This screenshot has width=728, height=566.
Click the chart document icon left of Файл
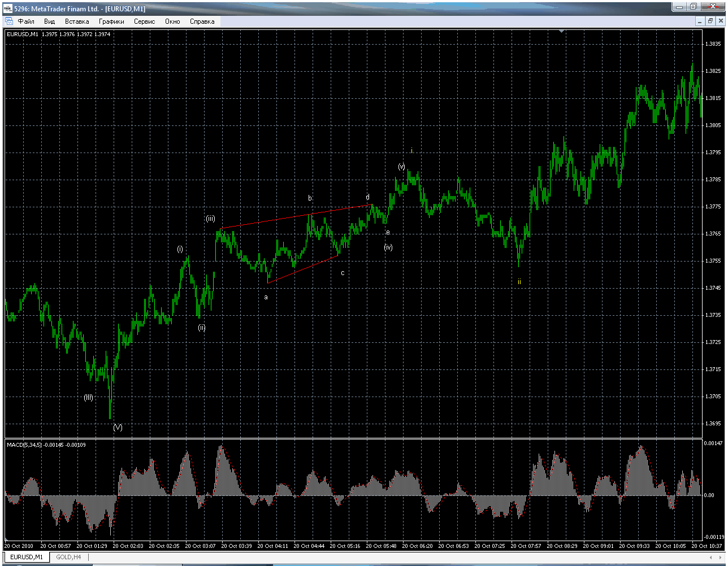[x=9, y=21]
